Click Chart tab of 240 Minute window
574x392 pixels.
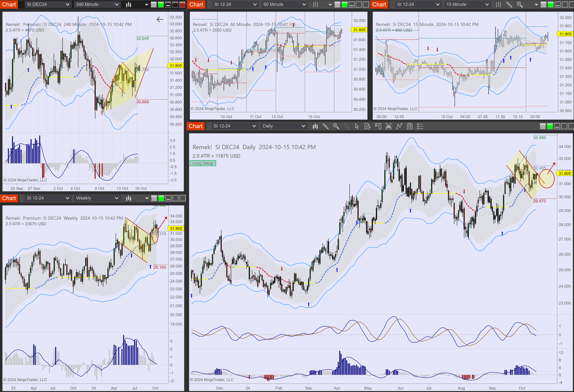(x=9, y=4)
